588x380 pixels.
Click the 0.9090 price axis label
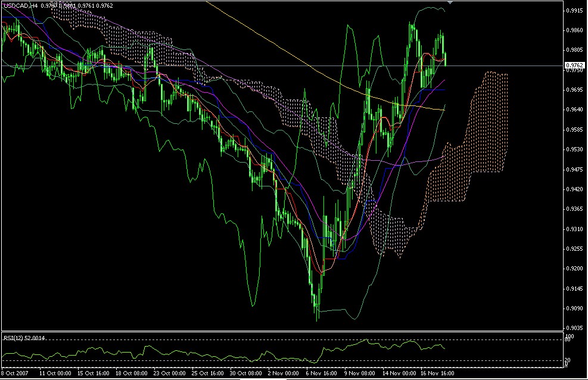pyautogui.click(x=575, y=309)
